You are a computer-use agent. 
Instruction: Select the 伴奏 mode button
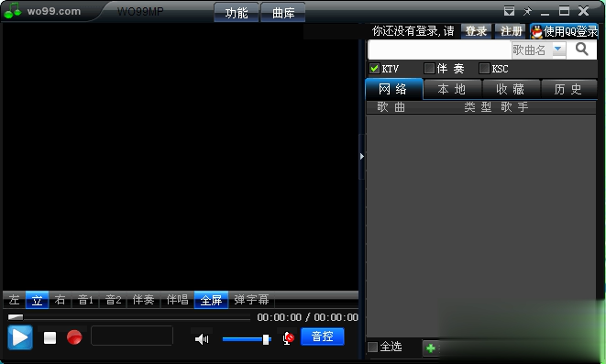[x=143, y=300]
